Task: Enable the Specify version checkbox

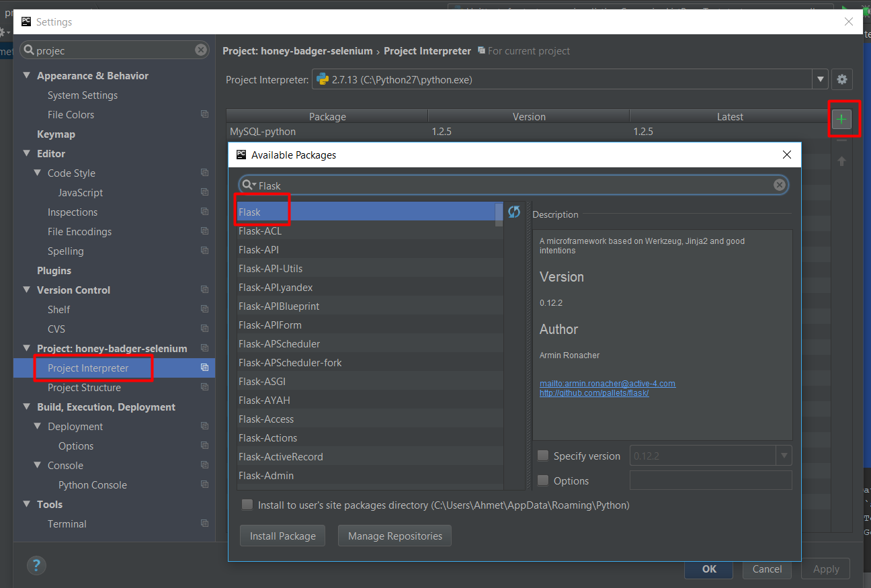Action: 543,456
